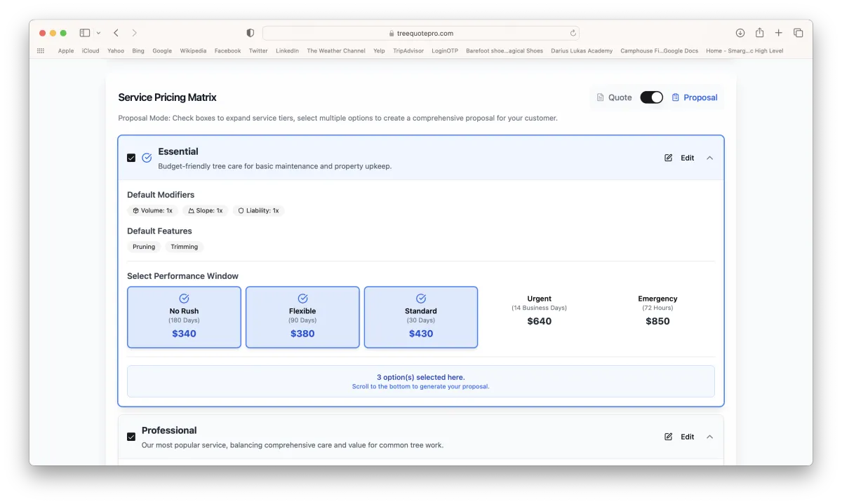Viewport: 842px width, 504px height.
Task: Open the Yahoo bookmark
Action: pyautogui.click(x=116, y=50)
